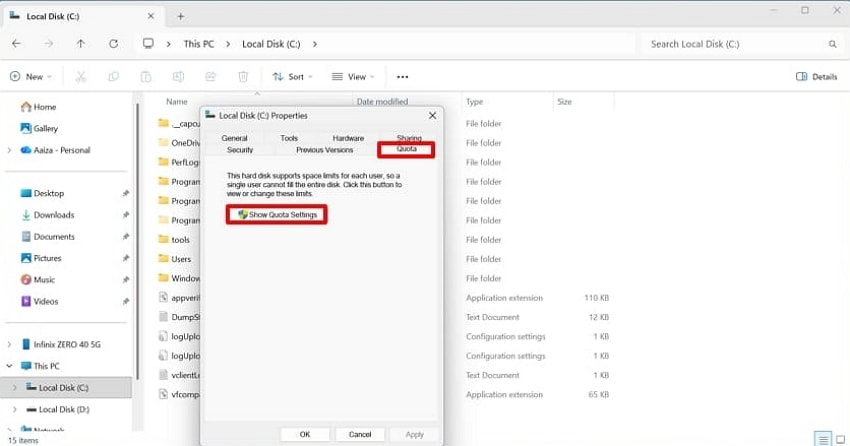Unpin Desktop using its pin icon

[x=126, y=193]
